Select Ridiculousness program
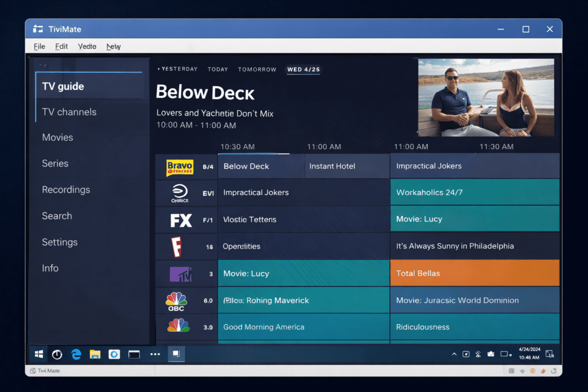Image resolution: width=588 pixels, height=392 pixels. [475, 327]
